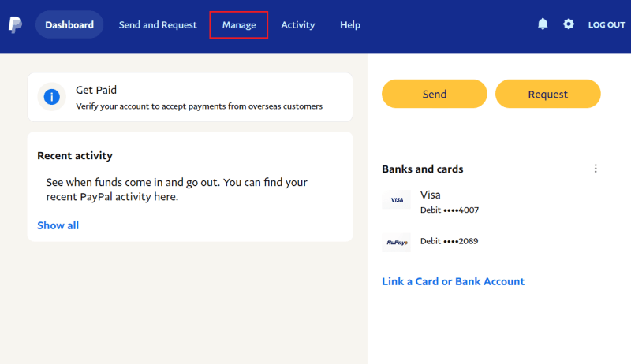Image resolution: width=631 pixels, height=364 pixels.
Task: Go to the Activity tab
Action: point(298,25)
